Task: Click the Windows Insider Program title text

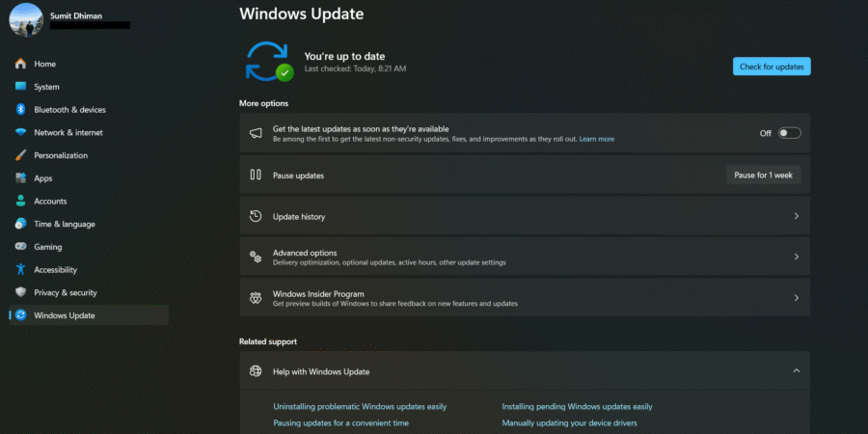Action: pos(318,294)
